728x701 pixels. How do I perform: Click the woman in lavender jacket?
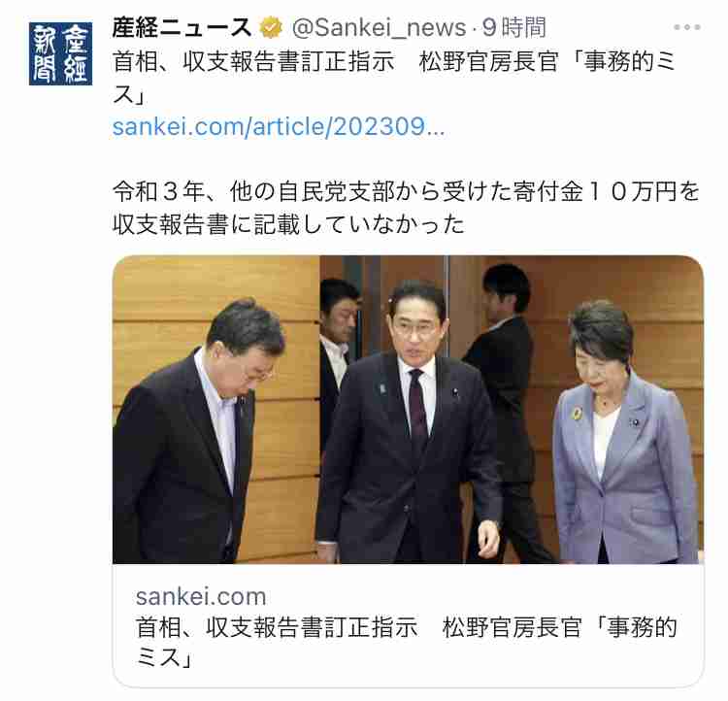(624, 432)
